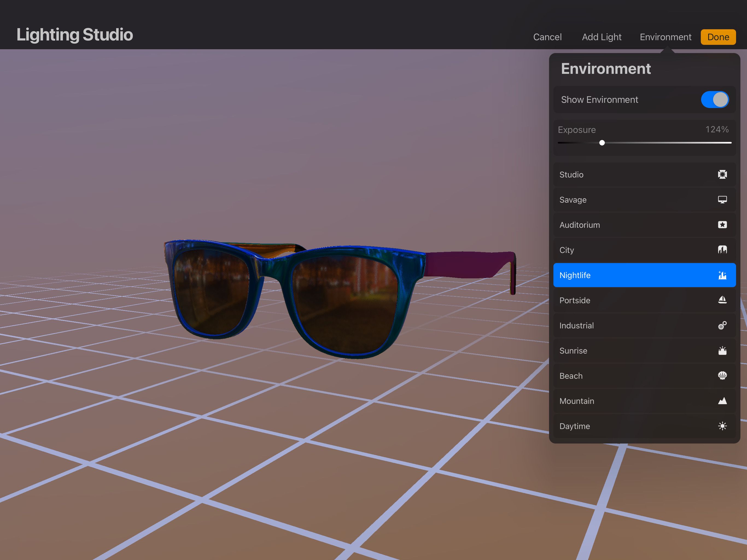
Task: Click the Nightlife icon in the highlighted row
Action: (x=722, y=275)
